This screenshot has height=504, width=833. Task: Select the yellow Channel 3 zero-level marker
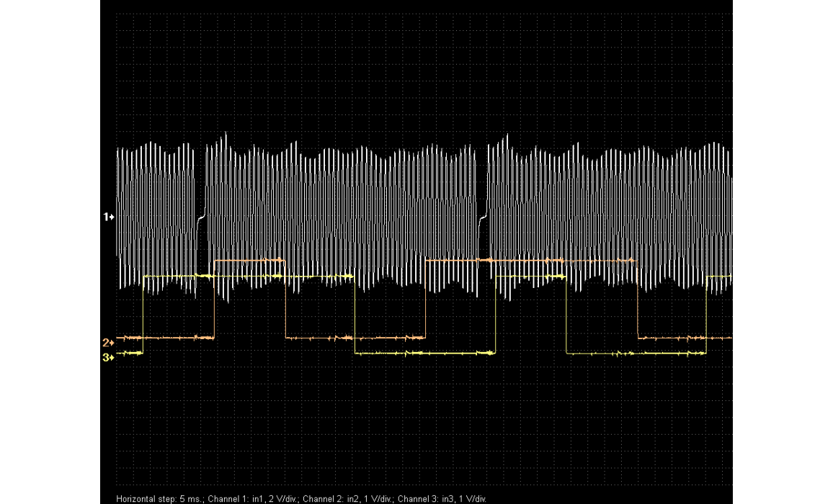click(109, 357)
